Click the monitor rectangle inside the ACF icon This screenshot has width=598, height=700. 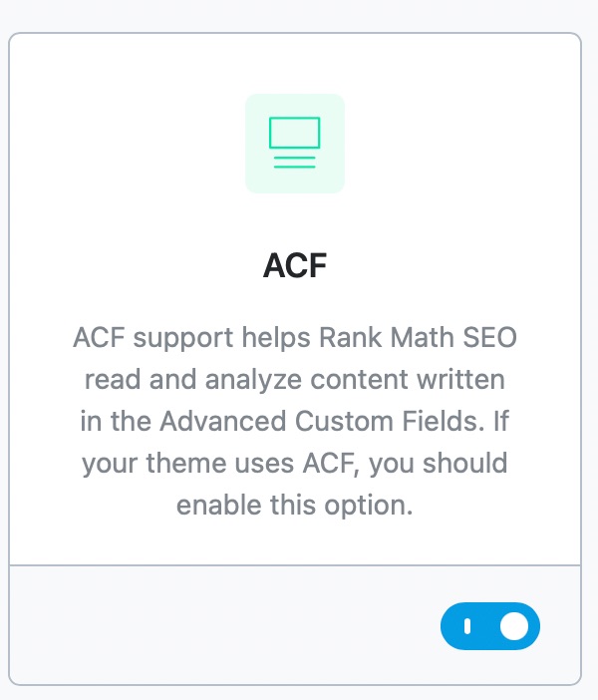pos(295,133)
